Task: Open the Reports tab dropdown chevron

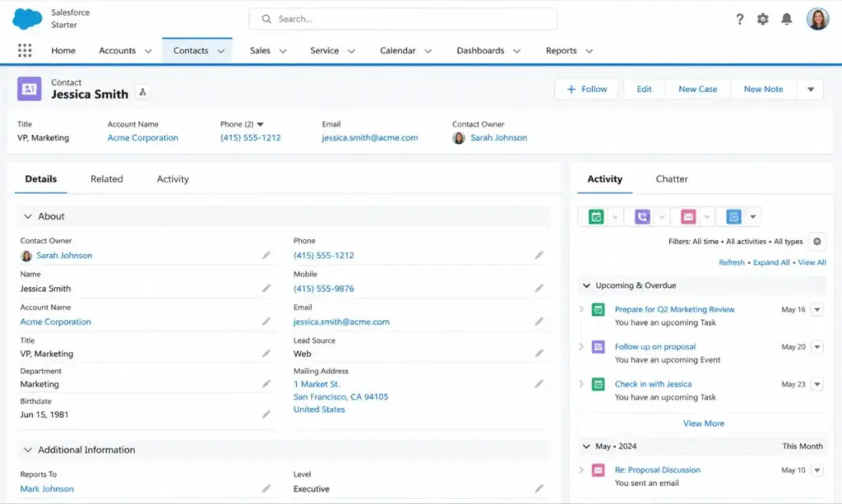Action: coord(589,51)
